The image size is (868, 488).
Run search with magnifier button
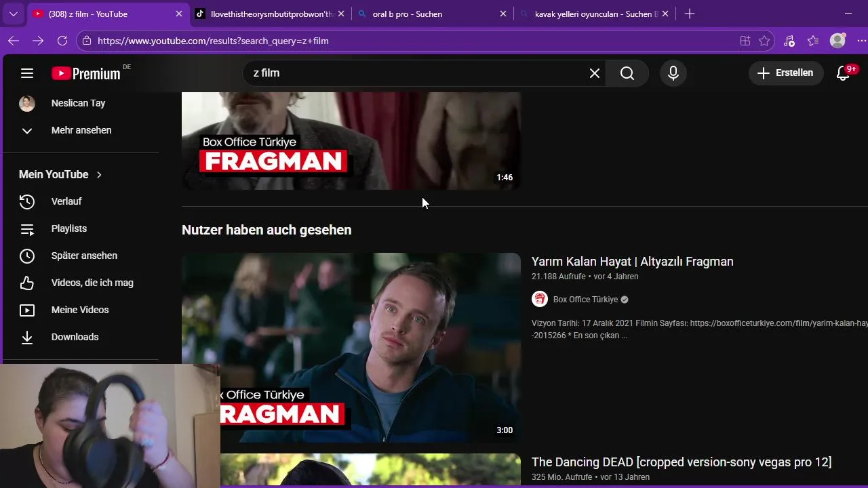(x=627, y=73)
